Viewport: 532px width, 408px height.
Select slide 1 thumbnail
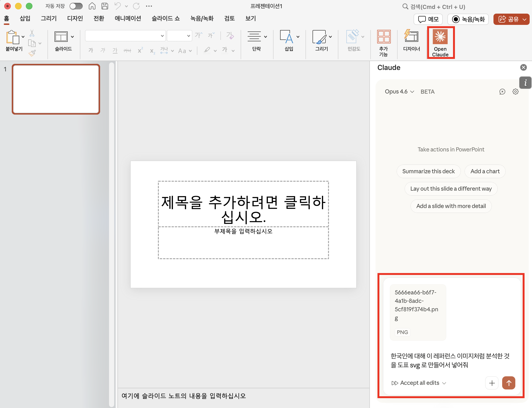(x=56, y=89)
